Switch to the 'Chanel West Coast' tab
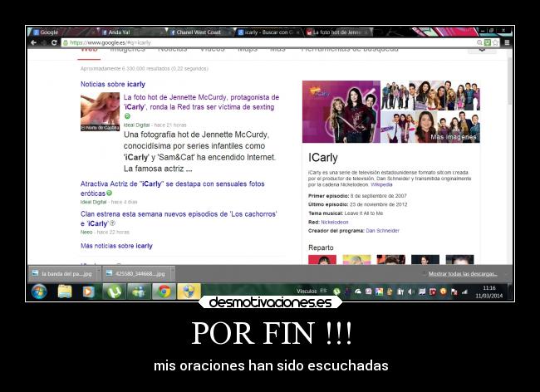 pos(200,32)
